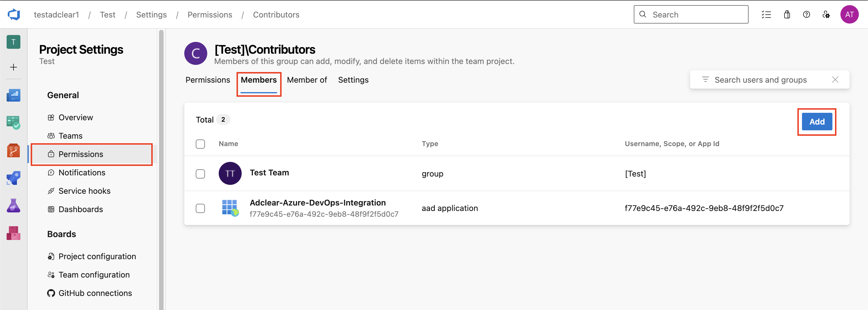868x310 pixels.
Task: Switch to the Member of tab
Action: [307, 80]
